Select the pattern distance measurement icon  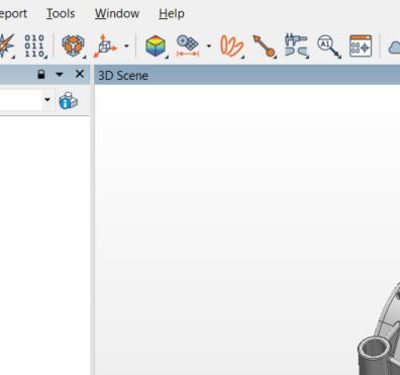pyautogui.click(x=188, y=46)
